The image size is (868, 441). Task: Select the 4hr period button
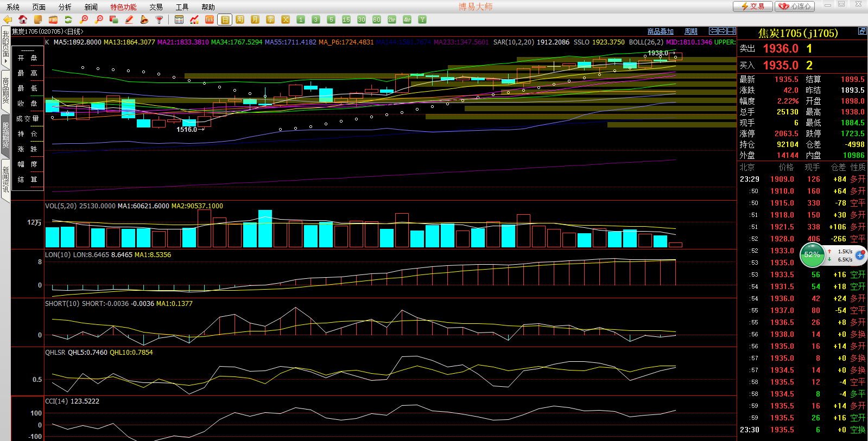tap(407, 20)
